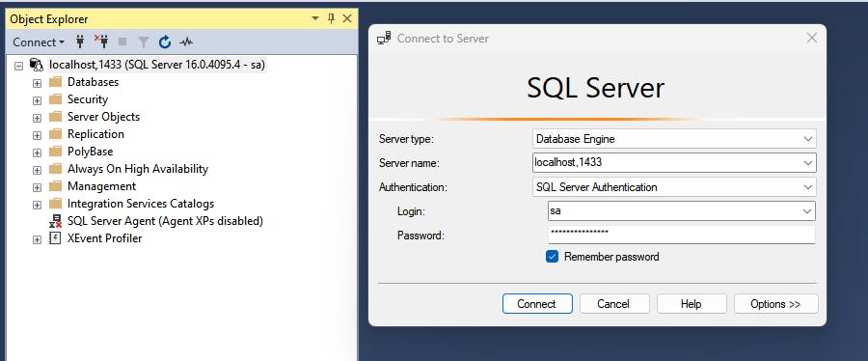868x361 pixels.
Task: Expand the Management folder
Action: click(37, 187)
